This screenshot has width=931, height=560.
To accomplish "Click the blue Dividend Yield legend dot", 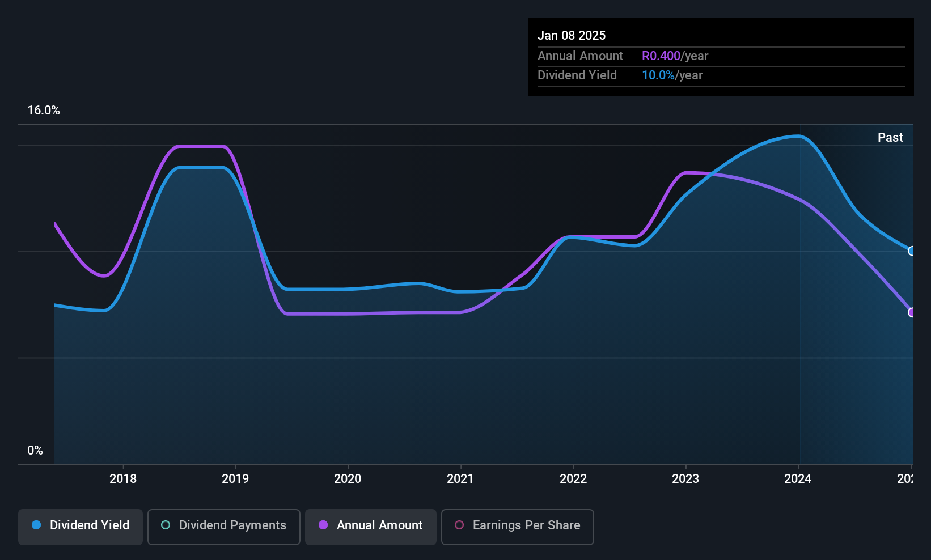I will click(x=36, y=525).
